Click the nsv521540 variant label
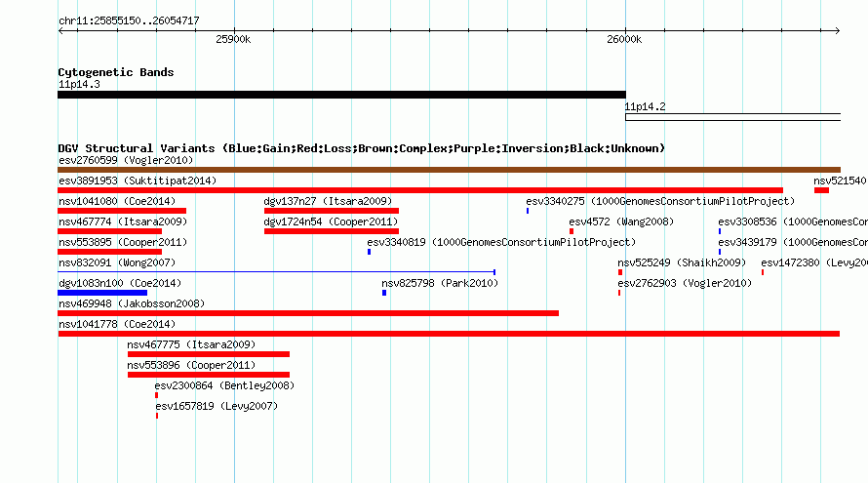 point(840,181)
